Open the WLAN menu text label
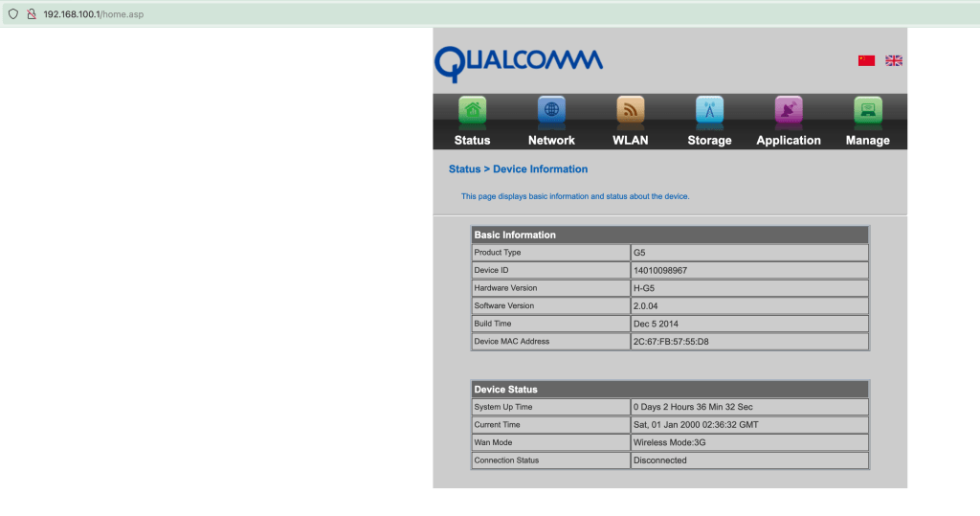Image resolution: width=980 pixels, height=516 pixels. [x=630, y=140]
